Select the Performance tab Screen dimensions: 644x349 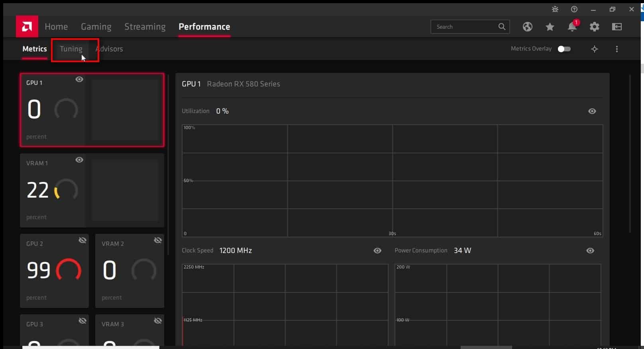point(204,27)
